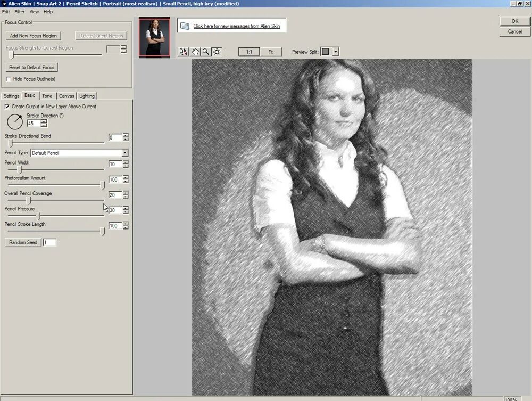This screenshot has height=401, width=532.
Task: Select the Hand pan tool
Action: tap(195, 52)
